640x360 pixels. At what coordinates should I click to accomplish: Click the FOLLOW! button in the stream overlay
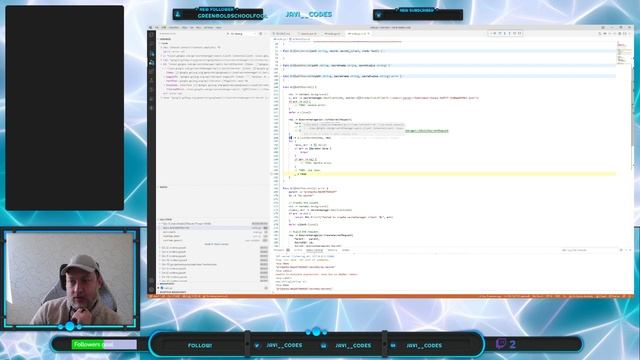click(x=200, y=345)
